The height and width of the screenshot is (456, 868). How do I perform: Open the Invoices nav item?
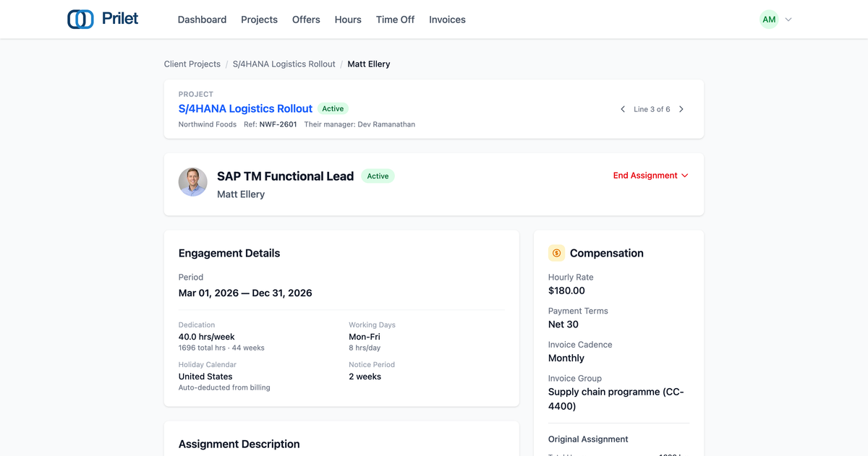447,20
